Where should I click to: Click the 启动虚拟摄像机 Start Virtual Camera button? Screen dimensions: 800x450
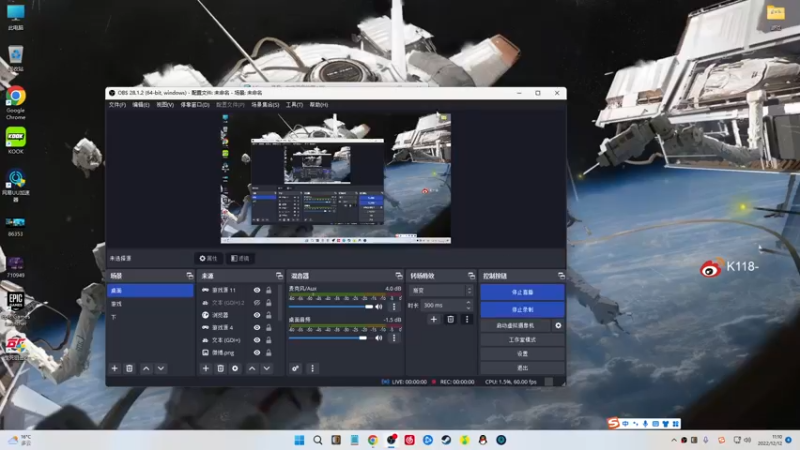[x=515, y=326]
